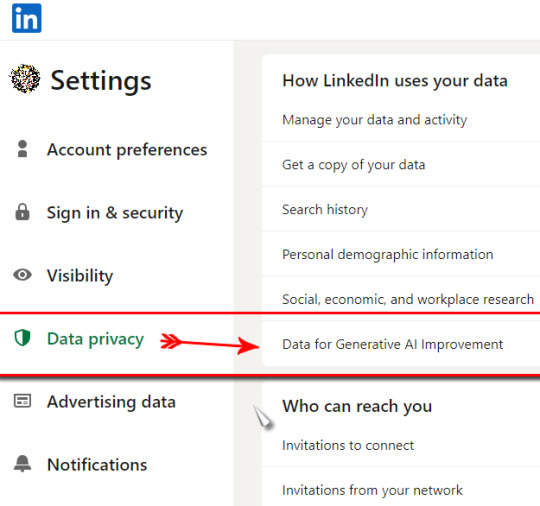The image size is (540, 506).
Task: Click the bell icon for Notifications
Action: pos(22,464)
